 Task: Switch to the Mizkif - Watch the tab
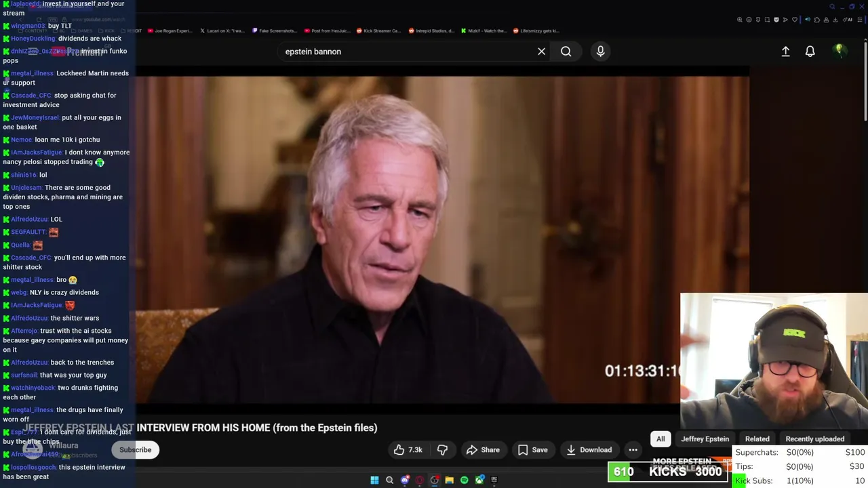(484, 30)
